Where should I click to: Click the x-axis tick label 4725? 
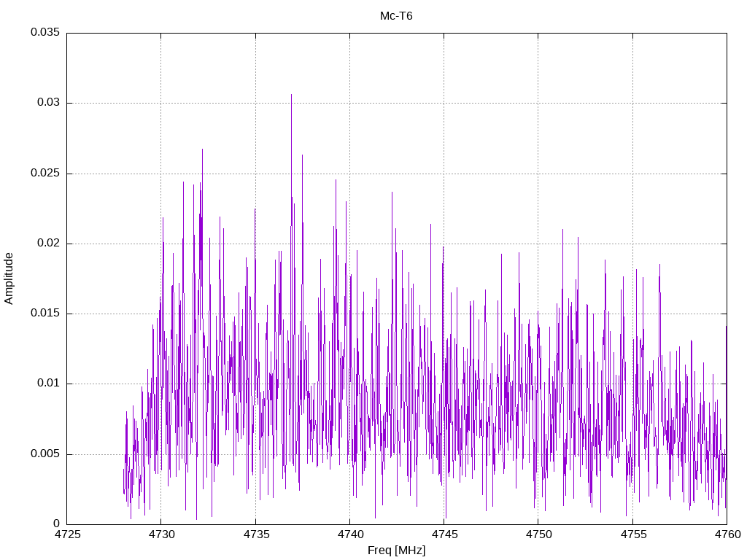click(67, 534)
